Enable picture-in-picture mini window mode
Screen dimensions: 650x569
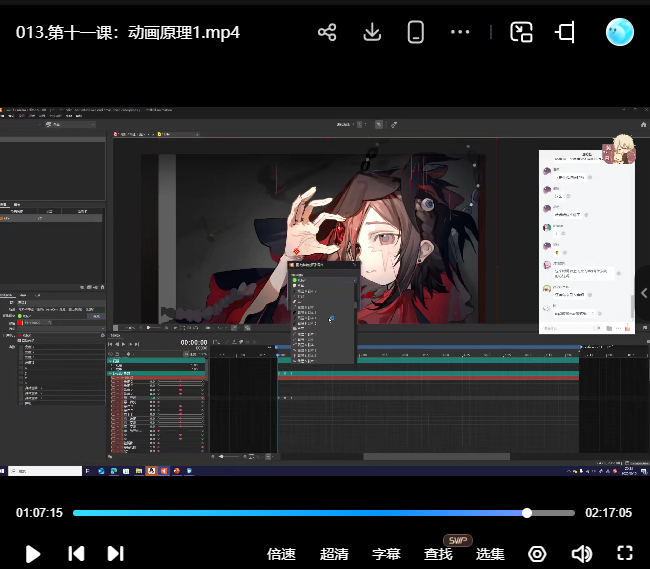coord(521,32)
